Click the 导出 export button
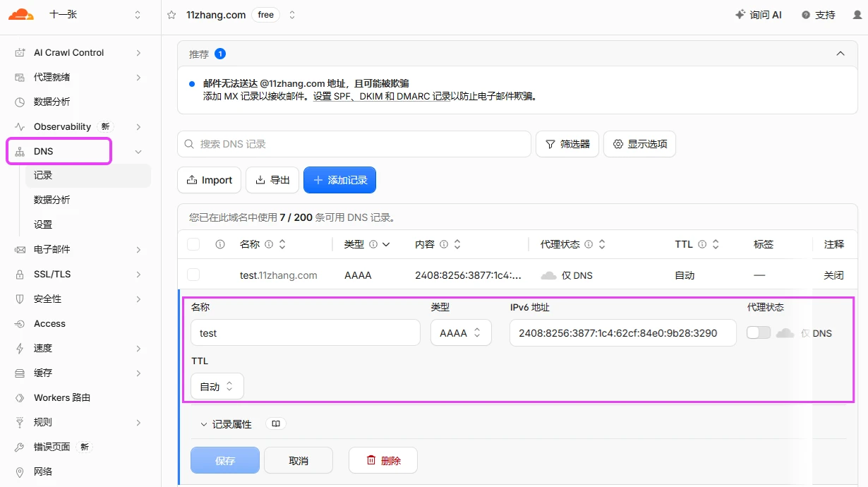The height and width of the screenshot is (487, 868). click(x=272, y=180)
